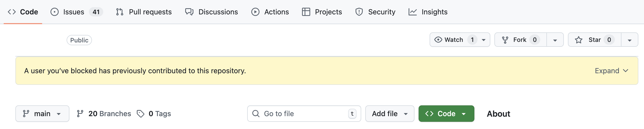Click the Actions play icon
The width and height of the screenshot is (644, 129).
(255, 12)
